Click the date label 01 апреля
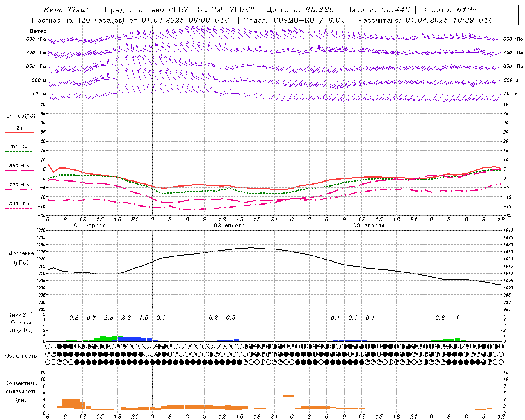 click(89, 226)
